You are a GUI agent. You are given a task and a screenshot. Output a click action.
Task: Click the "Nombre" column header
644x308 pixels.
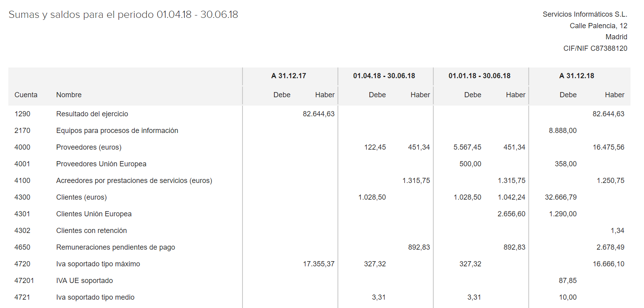pyautogui.click(x=69, y=95)
